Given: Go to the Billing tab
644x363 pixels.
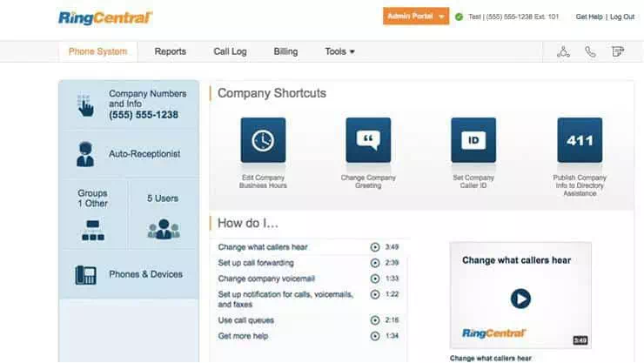Looking at the screenshot, I should (x=285, y=51).
